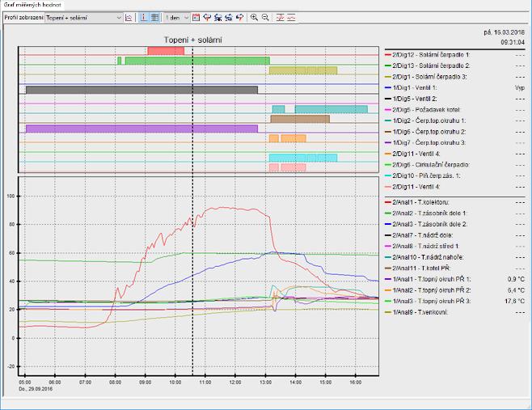Screen dimensions: 532x410
Task: Click the gray Ventil 2 bar in digital chart
Action: (x=141, y=90)
